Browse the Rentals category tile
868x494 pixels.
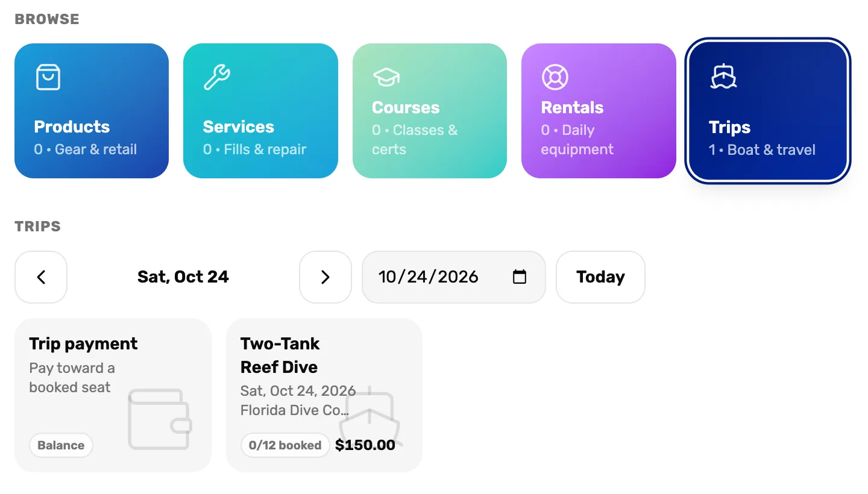click(x=599, y=111)
